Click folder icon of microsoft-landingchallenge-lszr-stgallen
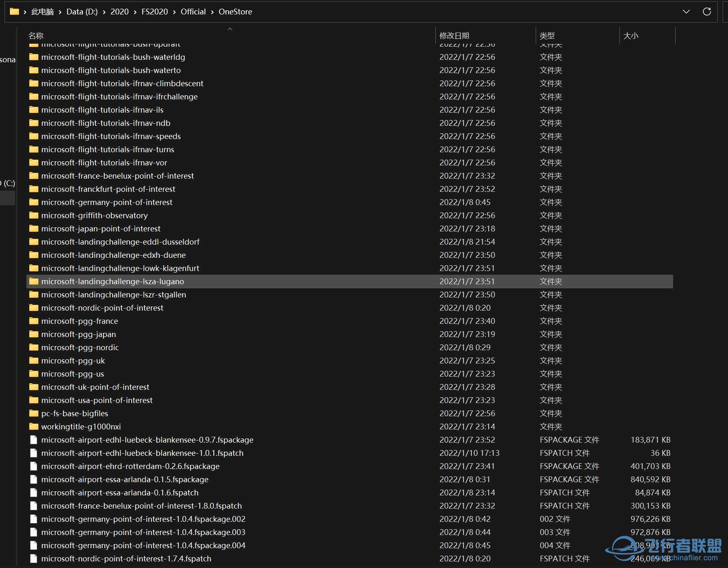Screen dimensions: 728x568 34,295
